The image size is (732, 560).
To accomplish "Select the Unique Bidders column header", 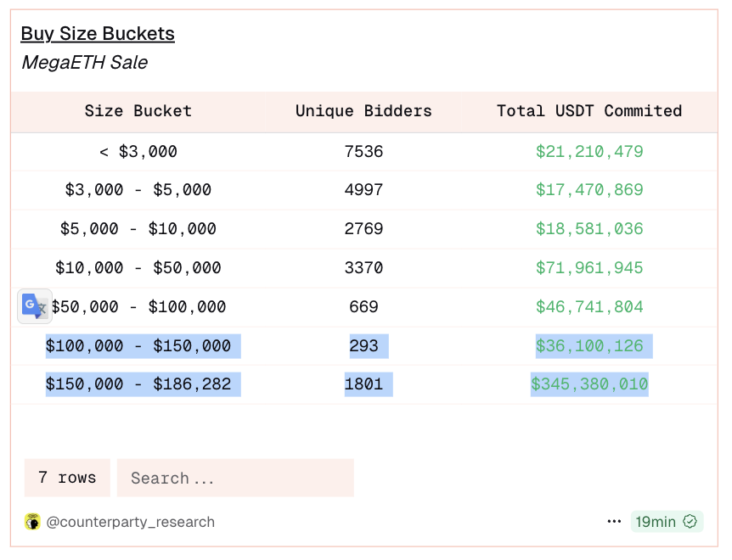I will (363, 111).
